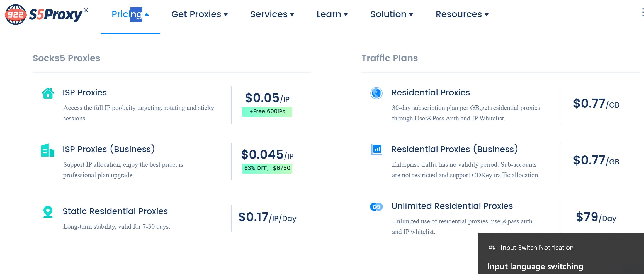The width and height of the screenshot is (644, 274).
Task: Click the +Free 600IPs green badge
Action: coord(267,112)
